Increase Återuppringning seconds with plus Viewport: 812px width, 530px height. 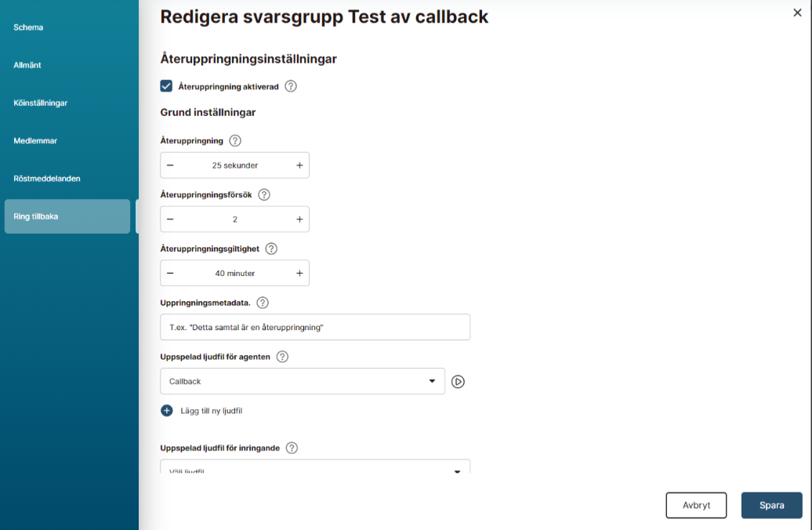coord(299,165)
